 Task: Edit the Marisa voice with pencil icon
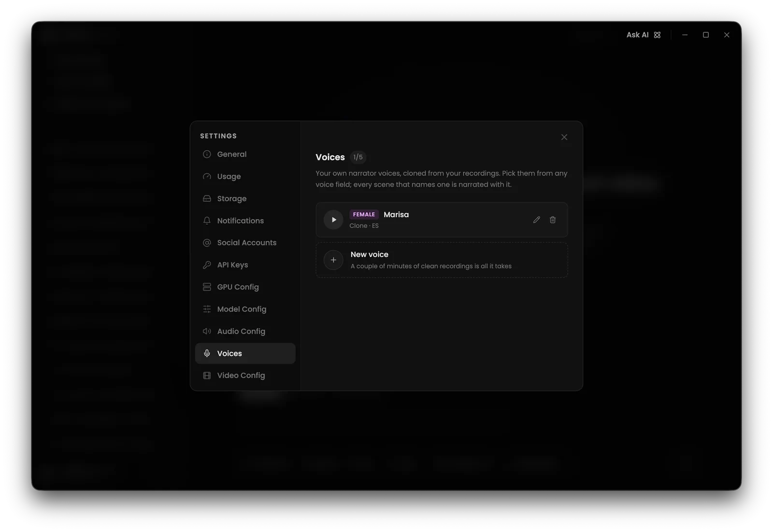[x=536, y=220]
